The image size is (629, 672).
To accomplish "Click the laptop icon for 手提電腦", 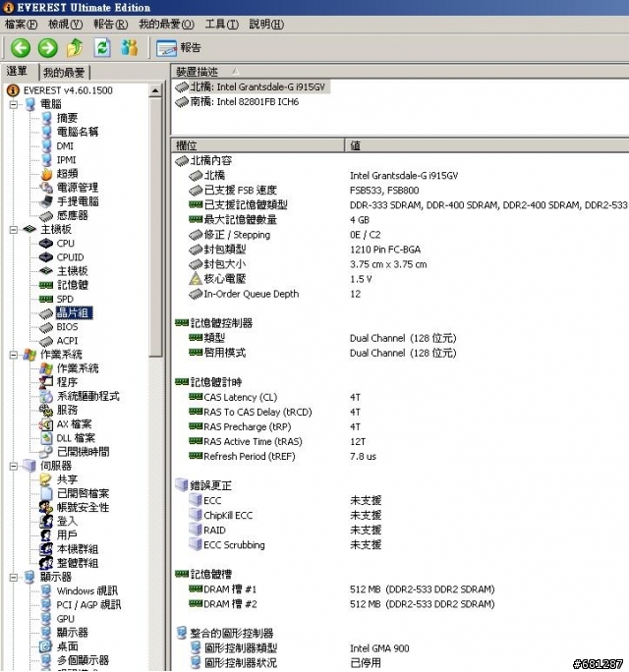I will tap(46, 201).
